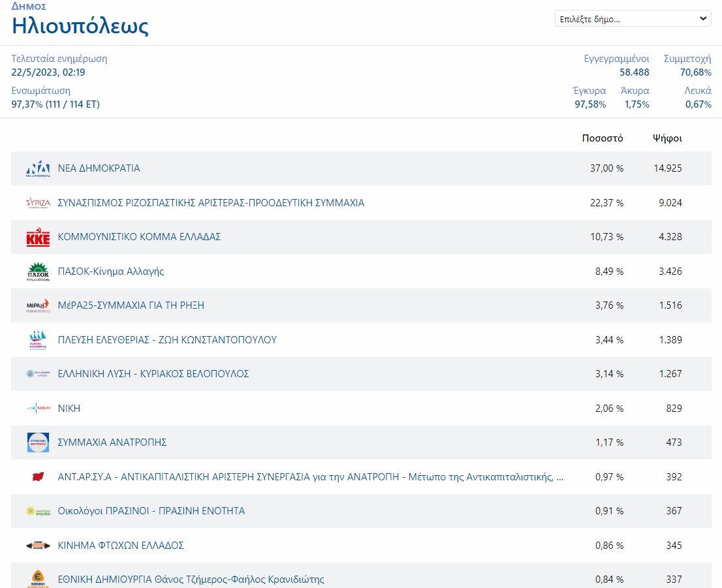The image size is (722, 588).
Task: Click the 37,00 % percentage for Νέα Δημοκρατία
Action: click(607, 168)
